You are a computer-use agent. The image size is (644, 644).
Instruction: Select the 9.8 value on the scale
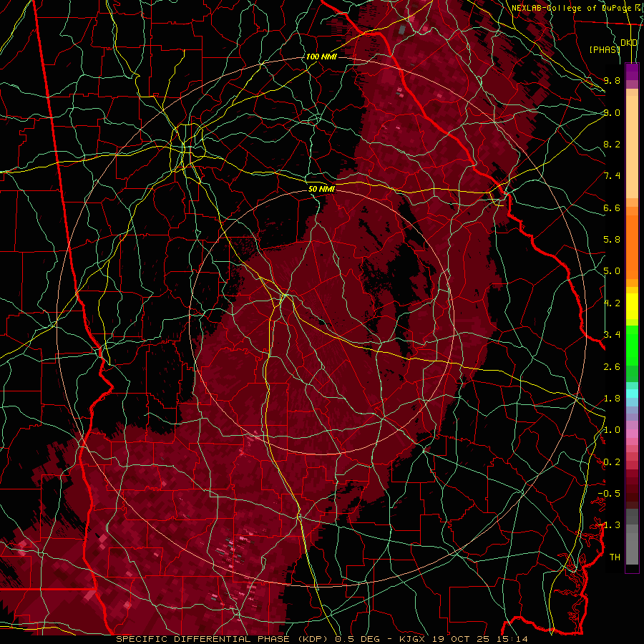coord(612,80)
